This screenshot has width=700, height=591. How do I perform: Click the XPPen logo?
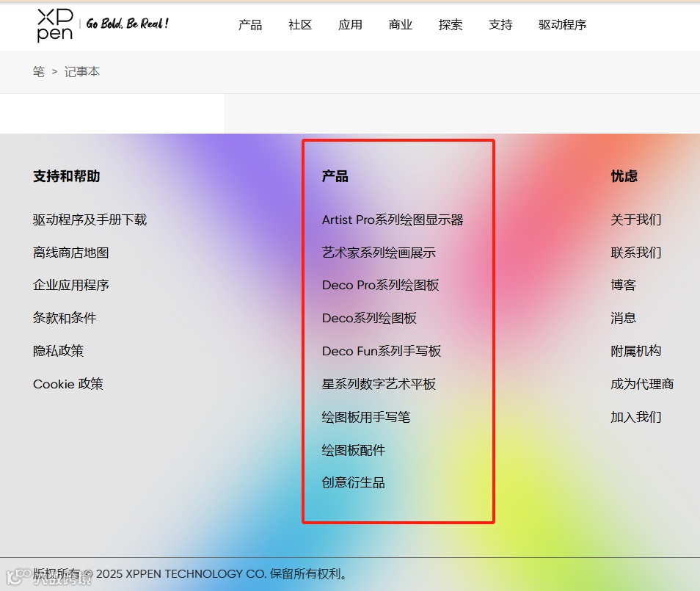[x=55, y=25]
